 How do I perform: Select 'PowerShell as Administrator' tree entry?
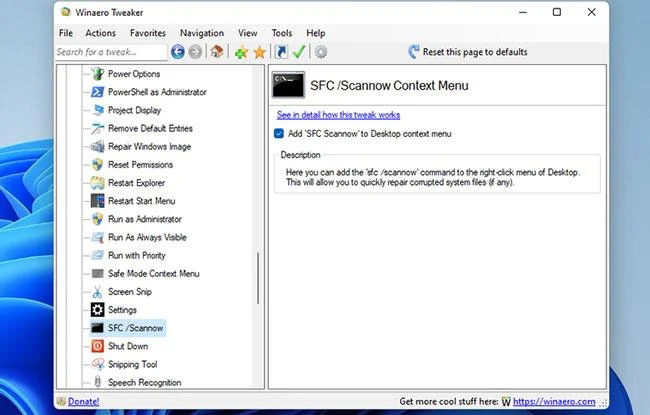pyautogui.click(x=157, y=92)
